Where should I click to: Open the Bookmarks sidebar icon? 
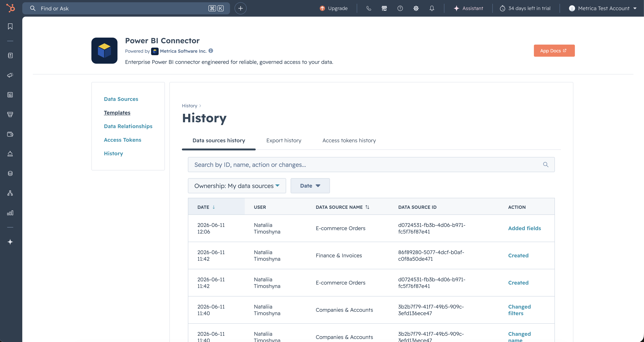coord(10,26)
